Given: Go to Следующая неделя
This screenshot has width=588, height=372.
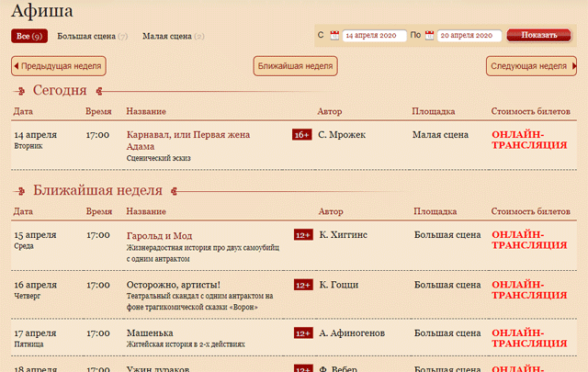Looking at the screenshot, I should click(x=532, y=66).
